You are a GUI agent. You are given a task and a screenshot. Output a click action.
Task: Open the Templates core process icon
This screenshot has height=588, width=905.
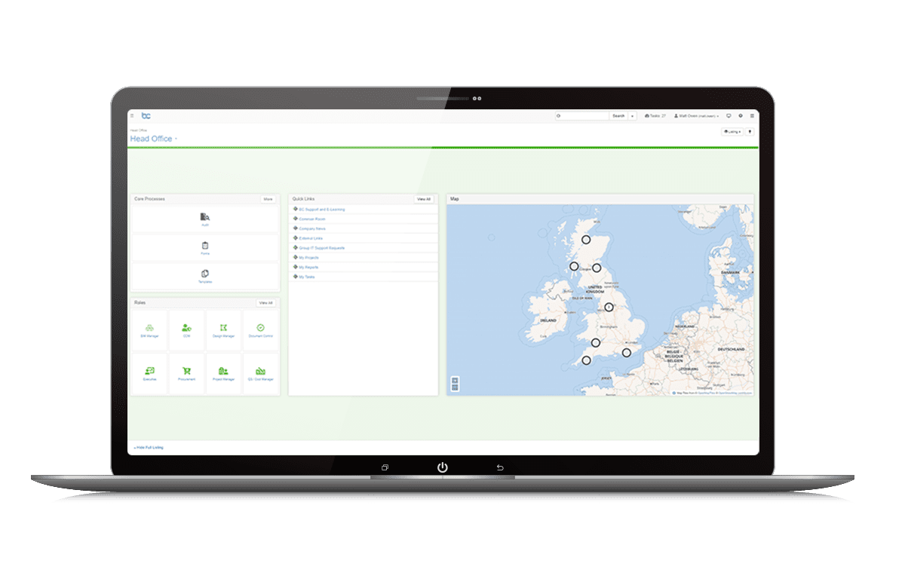pyautogui.click(x=205, y=274)
